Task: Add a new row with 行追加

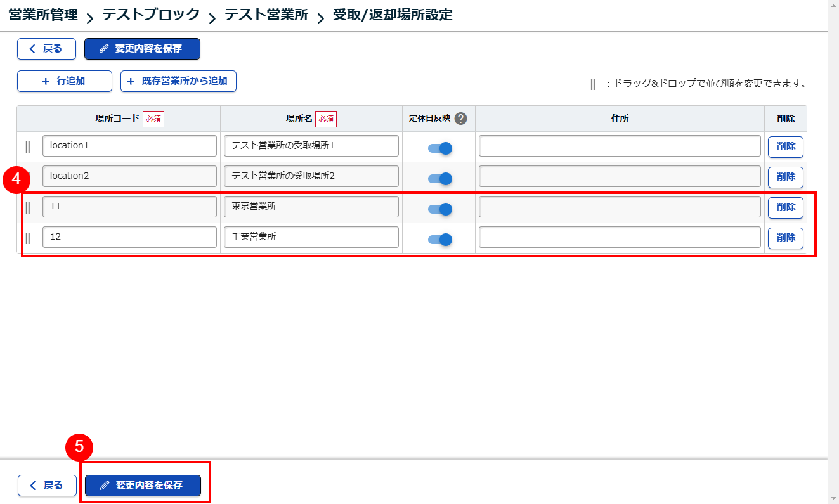Action: coord(64,81)
